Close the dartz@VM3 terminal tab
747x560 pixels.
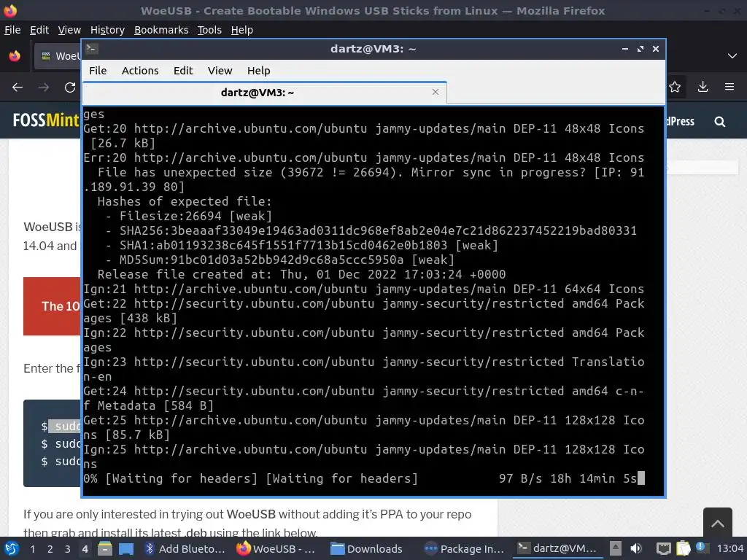[x=435, y=92]
